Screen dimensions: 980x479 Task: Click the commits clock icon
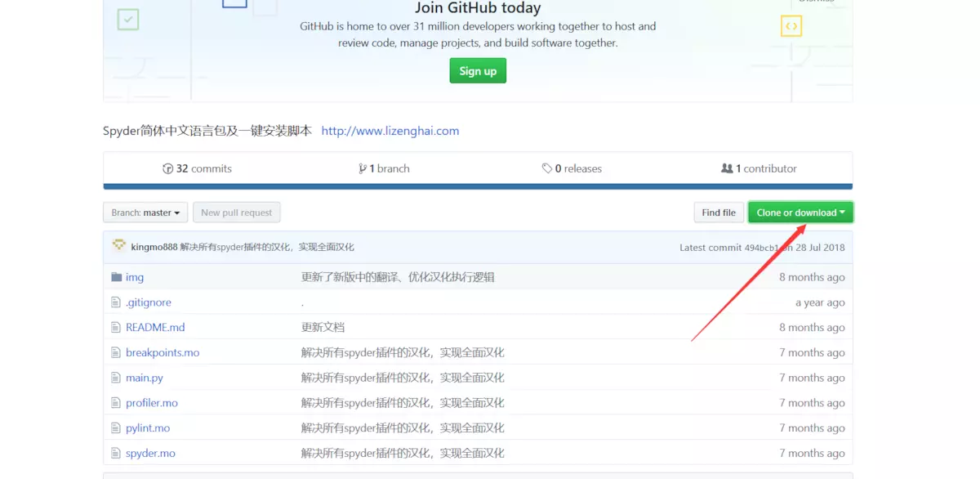pos(168,168)
